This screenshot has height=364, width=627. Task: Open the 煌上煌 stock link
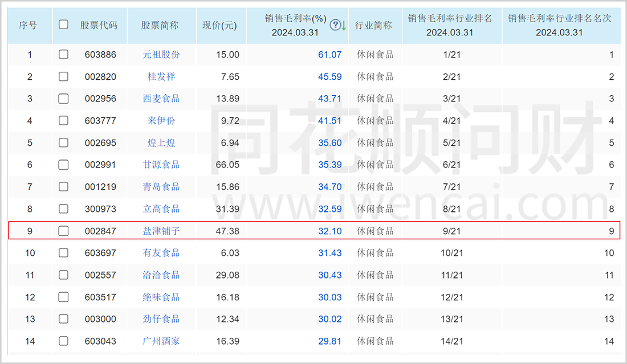click(x=161, y=142)
